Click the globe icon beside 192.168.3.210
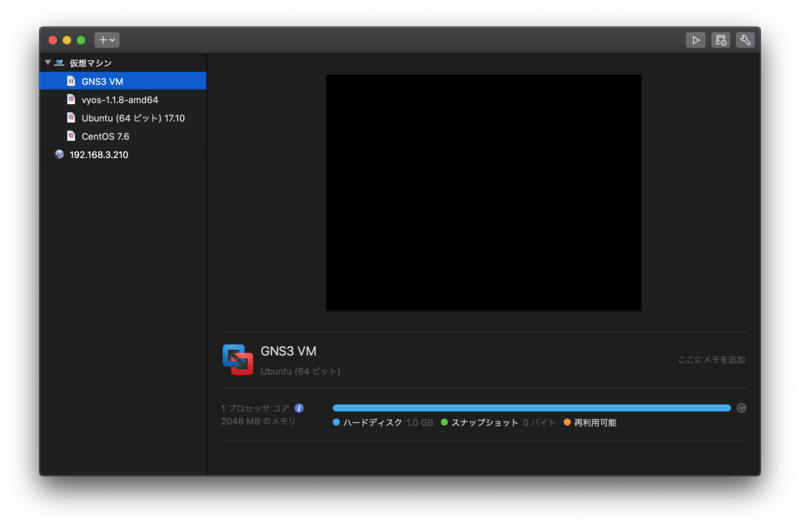 (x=59, y=154)
